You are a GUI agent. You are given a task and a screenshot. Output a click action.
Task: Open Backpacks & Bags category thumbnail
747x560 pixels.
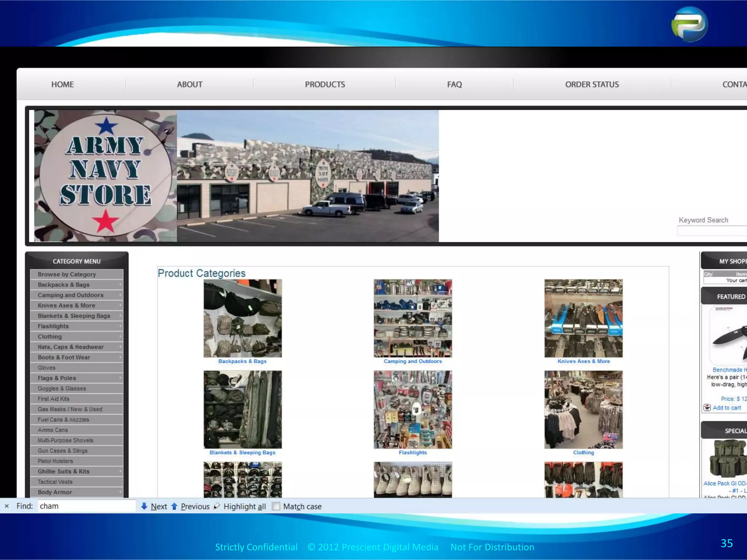point(243,318)
